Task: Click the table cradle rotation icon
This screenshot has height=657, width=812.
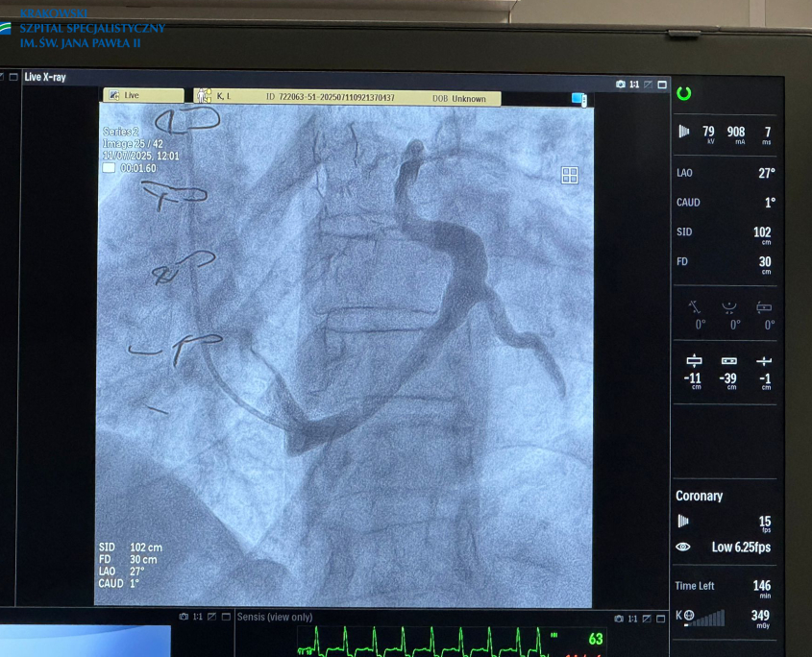Action: [x=729, y=307]
